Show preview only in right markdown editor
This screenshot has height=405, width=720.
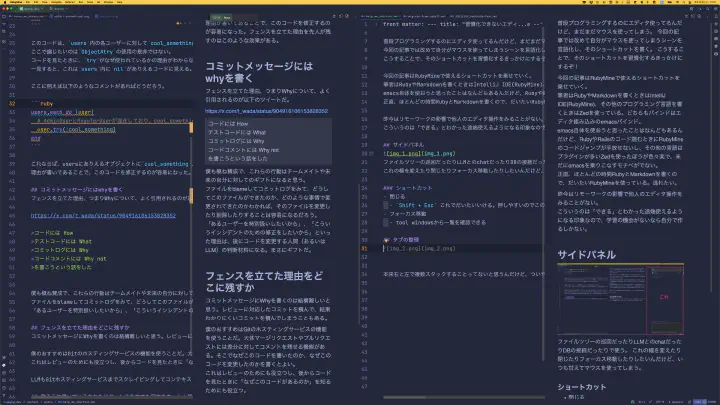[699, 16]
